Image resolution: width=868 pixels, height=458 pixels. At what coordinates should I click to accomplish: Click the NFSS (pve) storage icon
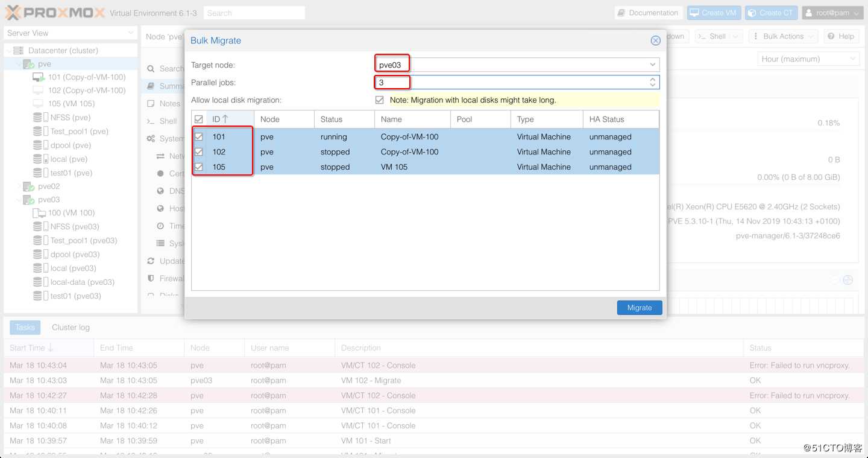click(39, 118)
